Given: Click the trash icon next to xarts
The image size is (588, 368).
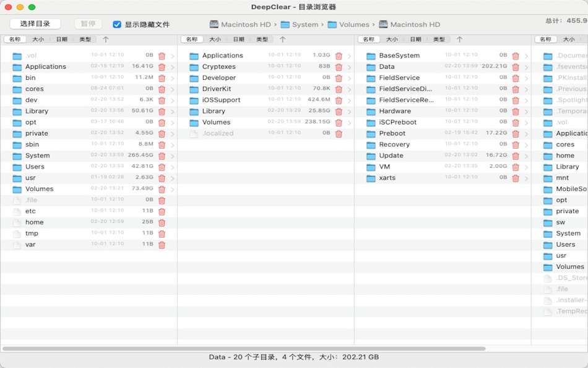Looking at the screenshot, I should (x=515, y=178).
